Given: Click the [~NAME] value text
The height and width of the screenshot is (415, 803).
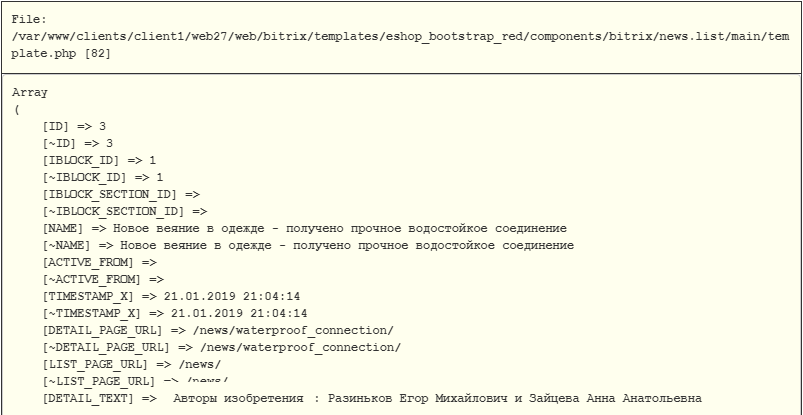Looking at the screenshot, I should tap(347, 245).
